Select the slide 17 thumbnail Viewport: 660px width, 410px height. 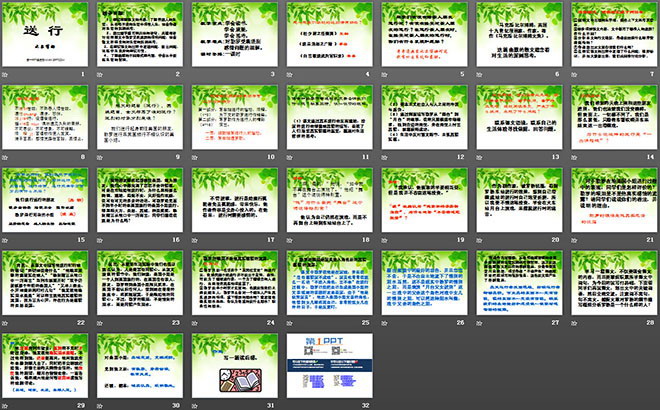click(x=235, y=200)
